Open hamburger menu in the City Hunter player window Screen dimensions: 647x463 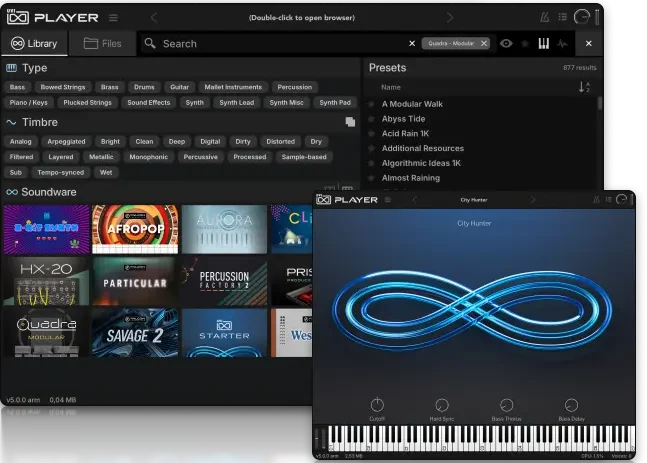pyautogui.click(x=388, y=200)
